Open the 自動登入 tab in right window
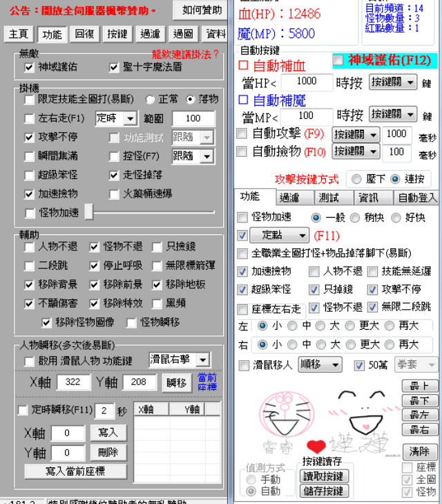 coord(417,198)
